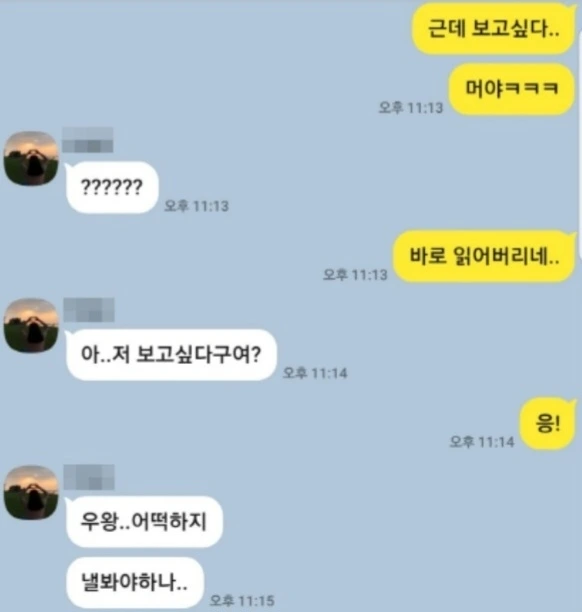Click the 오후 11:14 timestamp beside 응!

click(x=482, y=441)
